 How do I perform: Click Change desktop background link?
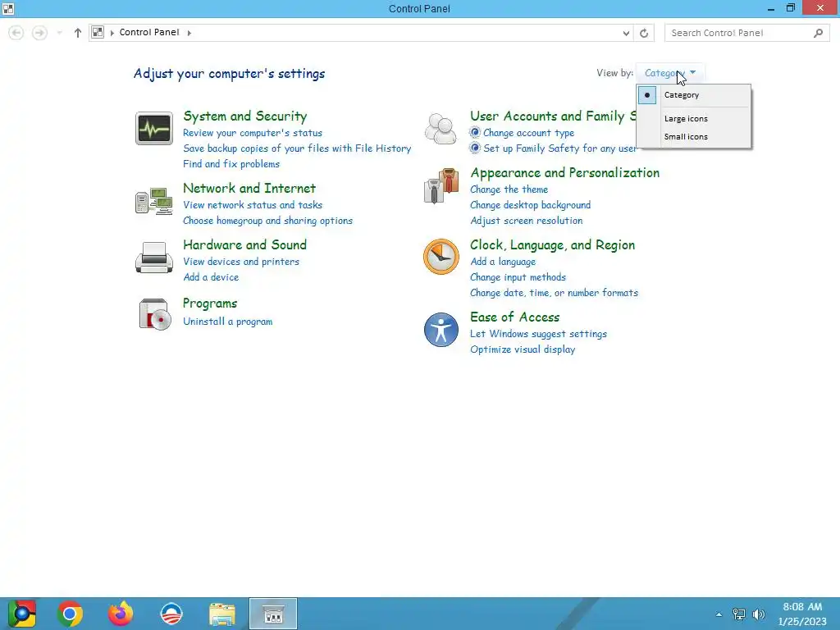[531, 205]
